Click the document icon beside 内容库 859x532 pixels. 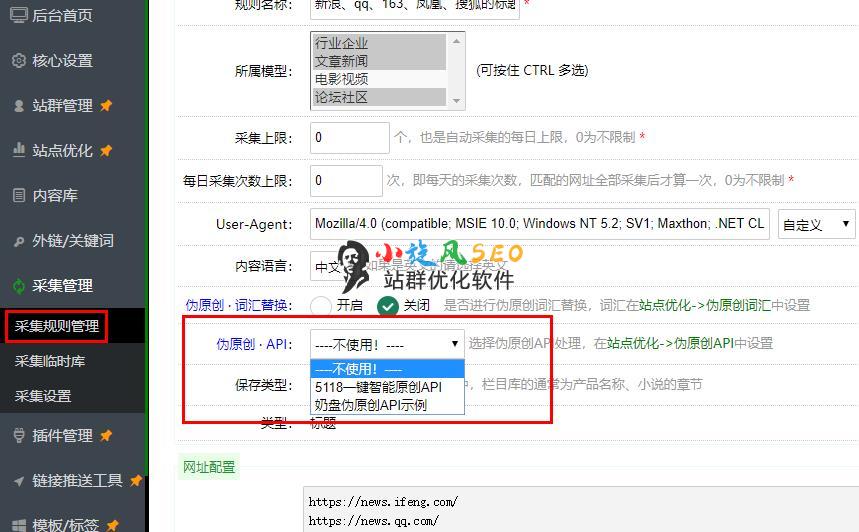coord(19,195)
